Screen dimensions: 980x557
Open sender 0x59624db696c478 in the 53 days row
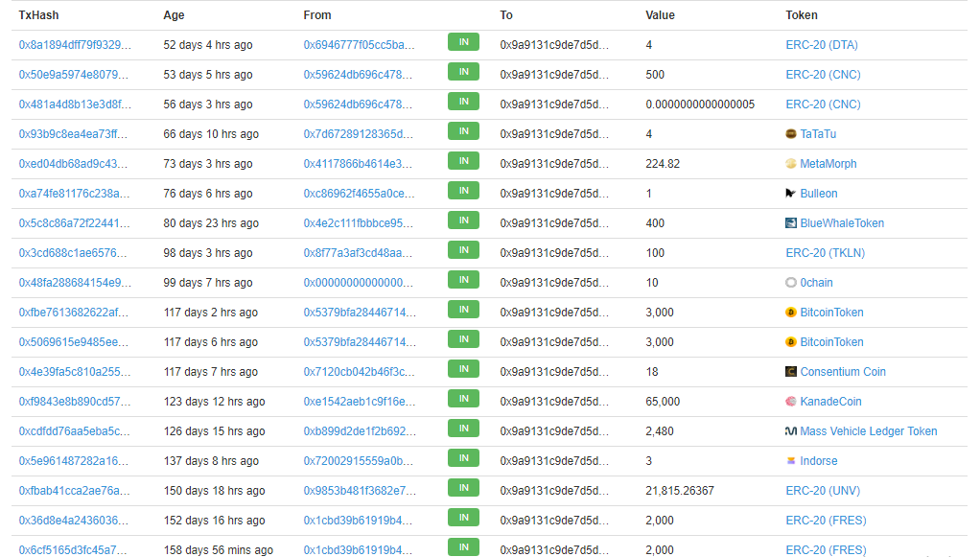pos(358,75)
